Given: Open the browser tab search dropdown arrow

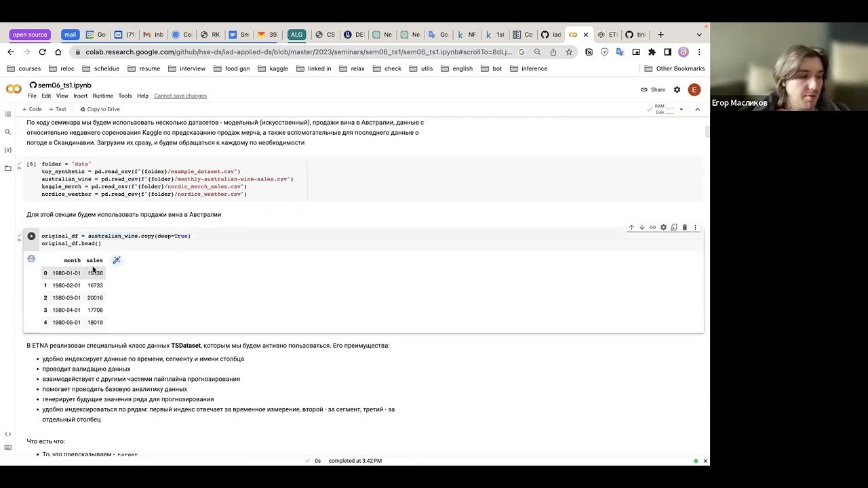Looking at the screenshot, I should (699, 35).
